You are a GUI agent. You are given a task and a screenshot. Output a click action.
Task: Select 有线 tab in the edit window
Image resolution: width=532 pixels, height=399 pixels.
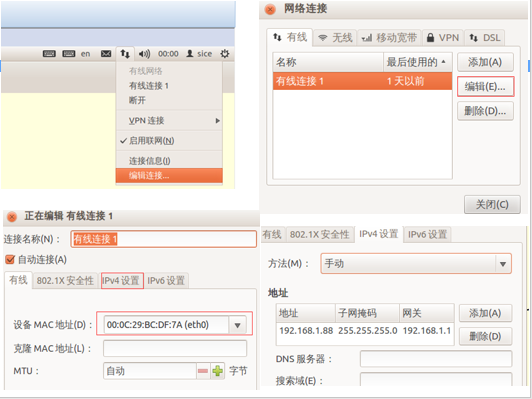coord(18,280)
